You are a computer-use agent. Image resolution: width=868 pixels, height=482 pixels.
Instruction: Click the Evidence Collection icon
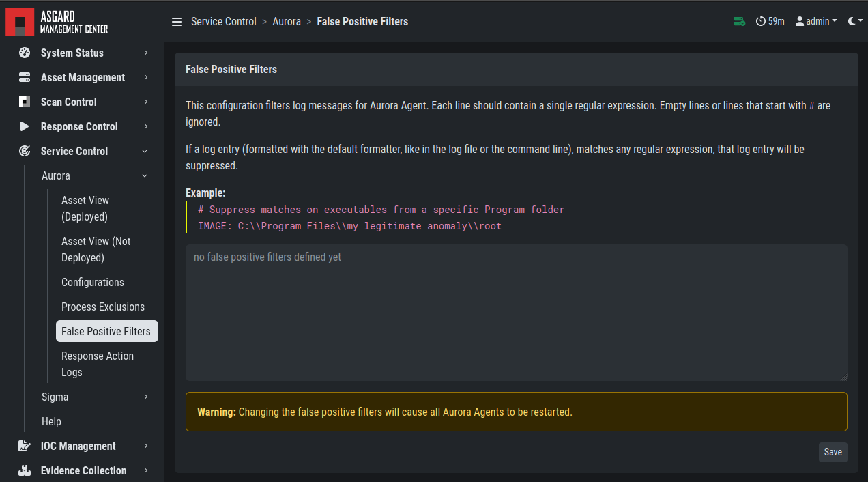[25, 470]
